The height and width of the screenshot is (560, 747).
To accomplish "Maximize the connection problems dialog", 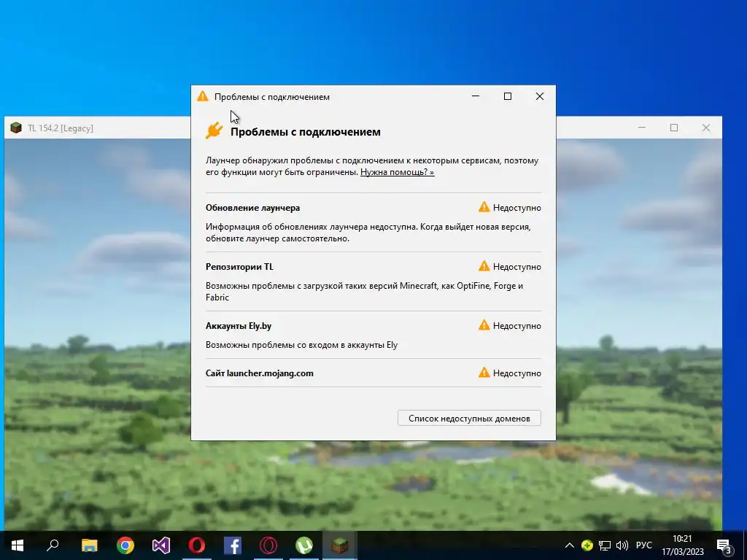I will (508, 96).
